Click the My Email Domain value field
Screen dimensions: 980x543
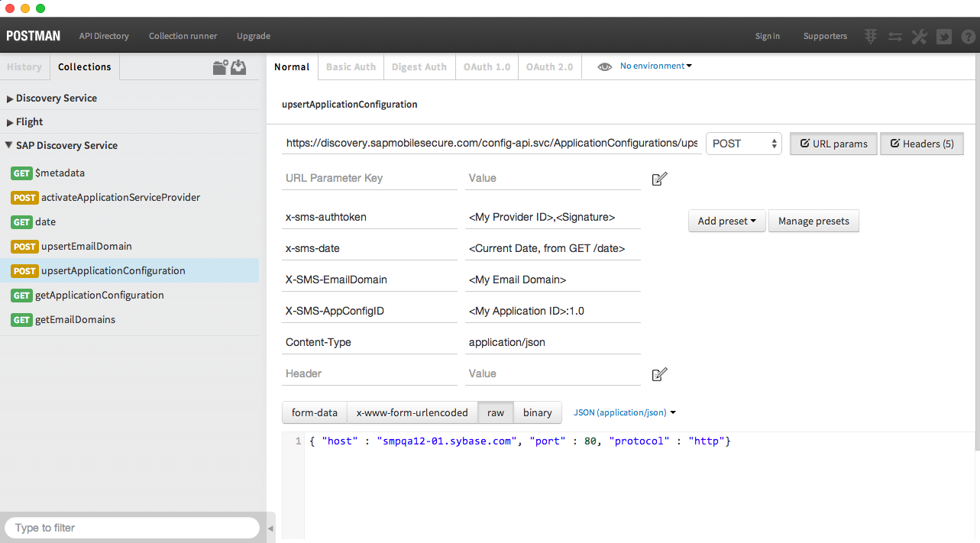point(553,280)
